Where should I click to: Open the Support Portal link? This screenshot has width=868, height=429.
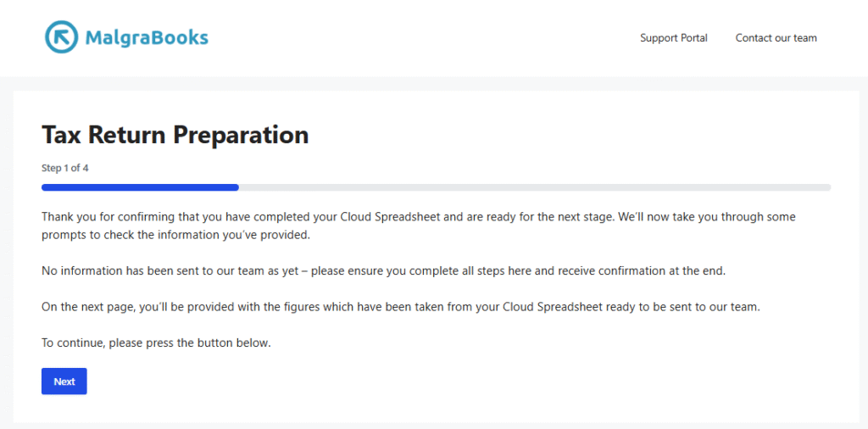[x=673, y=38]
